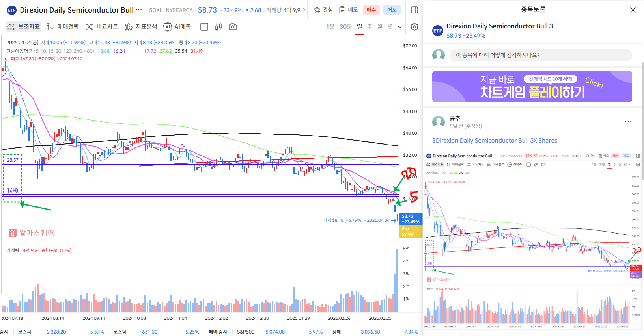The image size is (644, 336).
Task: Click the 매도 sell button
Action: pyautogui.click(x=392, y=10)
